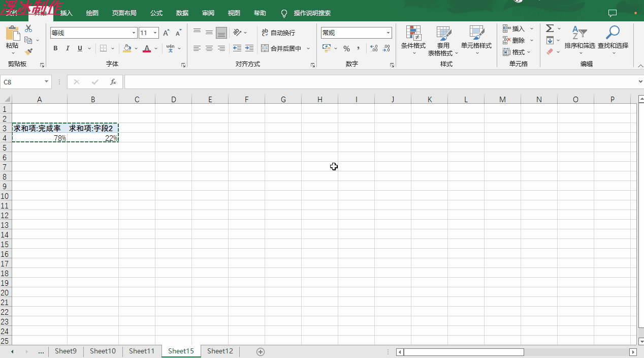Click the Cut scissors icon
Image resolution: width=644 pixels, height=358 pixels.
pos(28,28)
